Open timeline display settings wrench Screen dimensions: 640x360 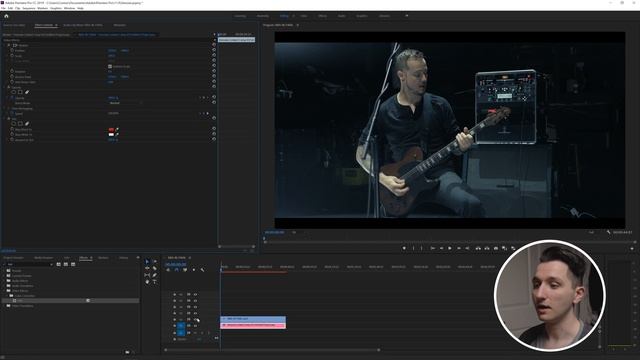click(x=202, y=270)
